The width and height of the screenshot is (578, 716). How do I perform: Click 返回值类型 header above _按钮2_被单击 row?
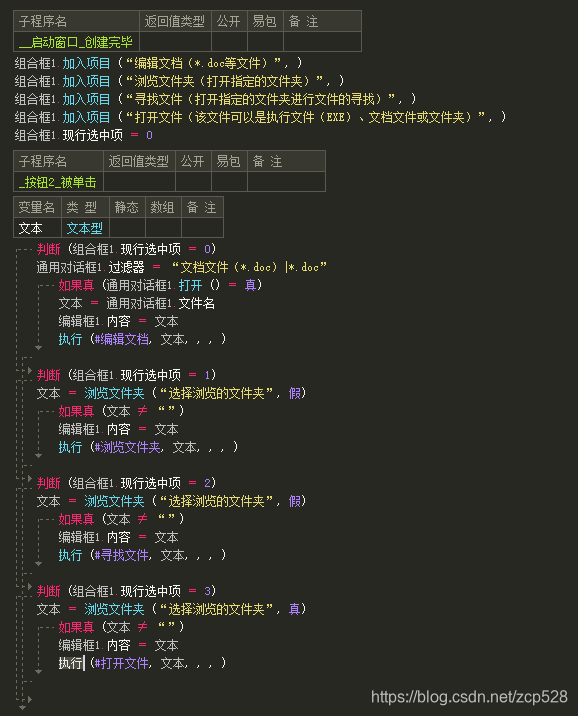click(x=139, y=161)
